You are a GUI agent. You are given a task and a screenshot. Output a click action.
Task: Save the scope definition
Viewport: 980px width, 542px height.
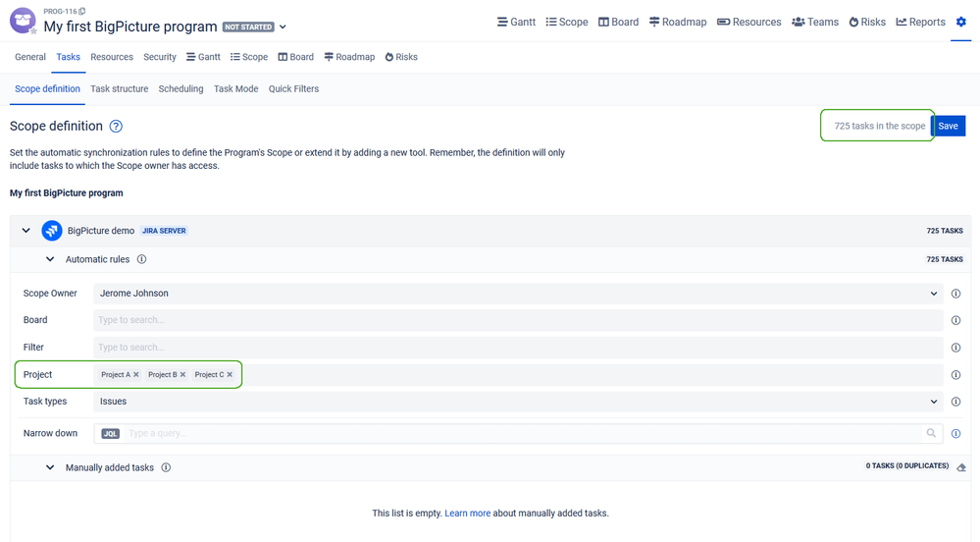tap(949, 126)
